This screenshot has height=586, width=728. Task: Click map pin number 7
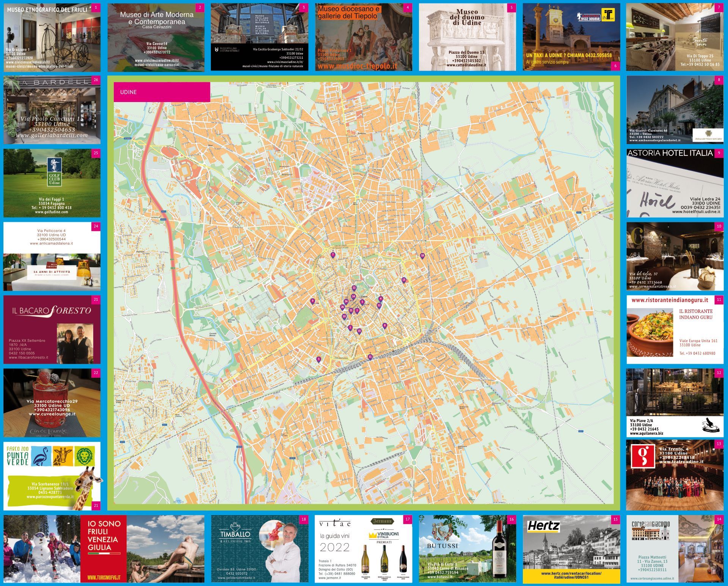pyautogui.click(x=333, y=255)
